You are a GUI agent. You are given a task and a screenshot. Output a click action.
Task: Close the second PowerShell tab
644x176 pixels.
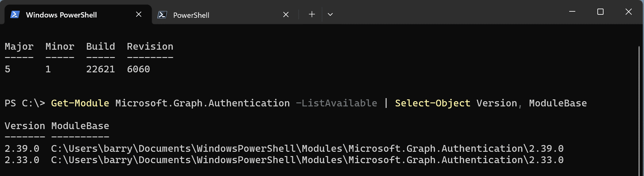[286, 14]
